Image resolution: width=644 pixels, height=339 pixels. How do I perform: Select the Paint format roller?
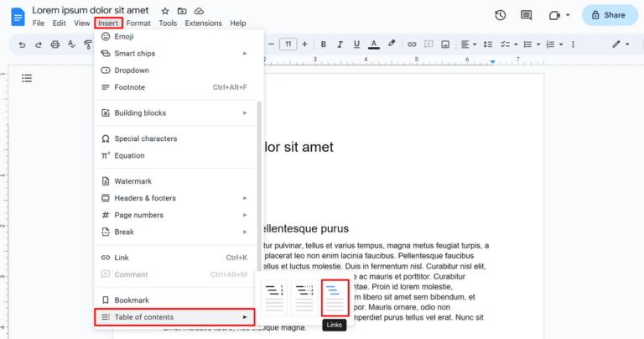pyautogui.click(x=87, y=44)
